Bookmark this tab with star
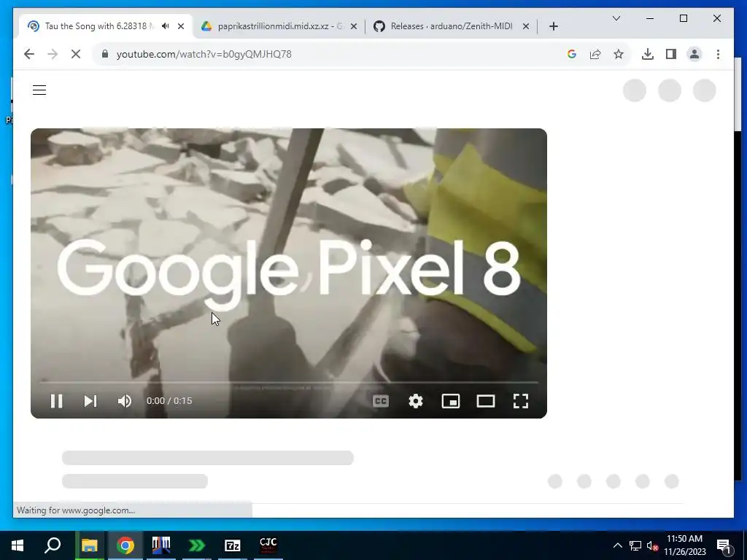 point(619,54)
